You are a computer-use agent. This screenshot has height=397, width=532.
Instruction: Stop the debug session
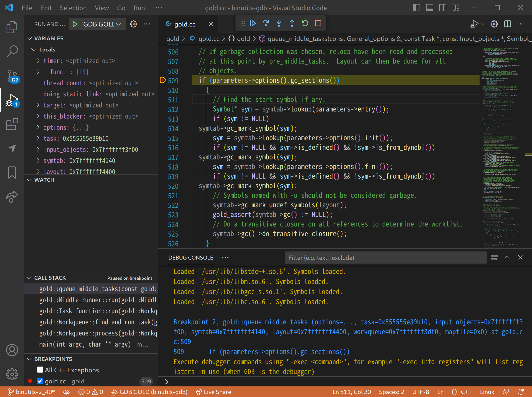[318, 23]
